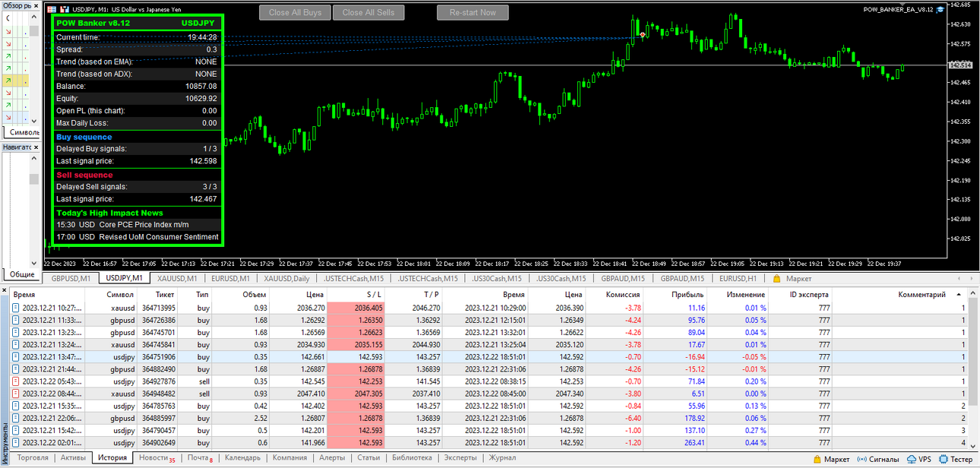Open Активы tab in toolbox
Image resolution: width=980 pixels, height=468 pixels.
(74, 458)
